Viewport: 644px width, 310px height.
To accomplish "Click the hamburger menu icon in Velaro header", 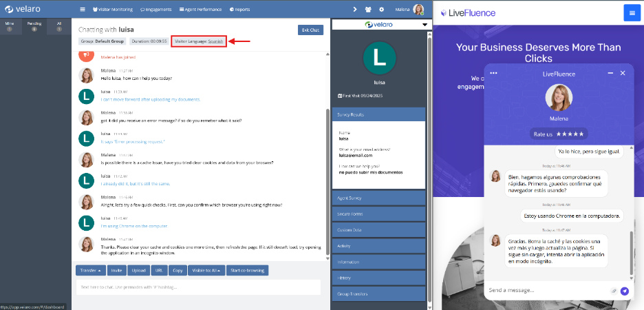I will point(83,10).
